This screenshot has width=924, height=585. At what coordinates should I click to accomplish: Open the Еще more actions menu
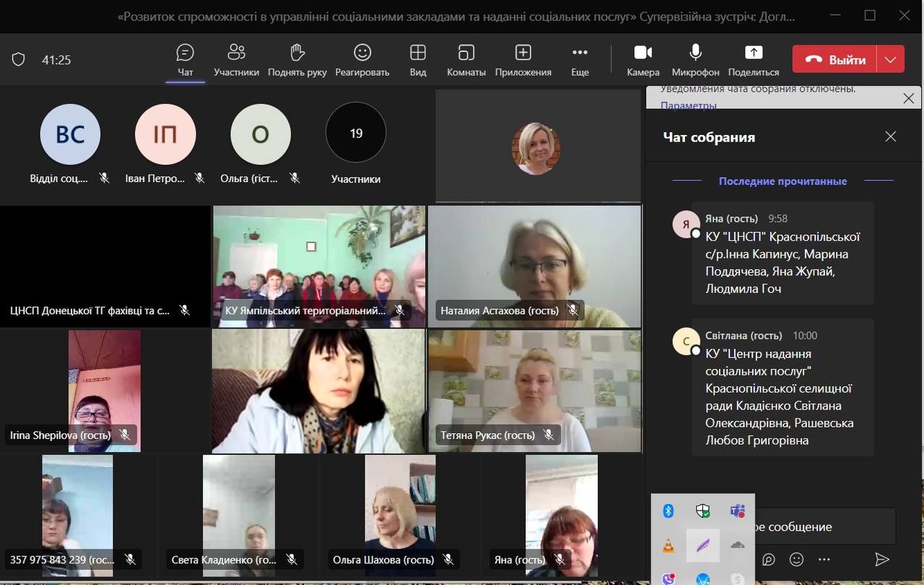pyautogui.click(x=580, y=60)
